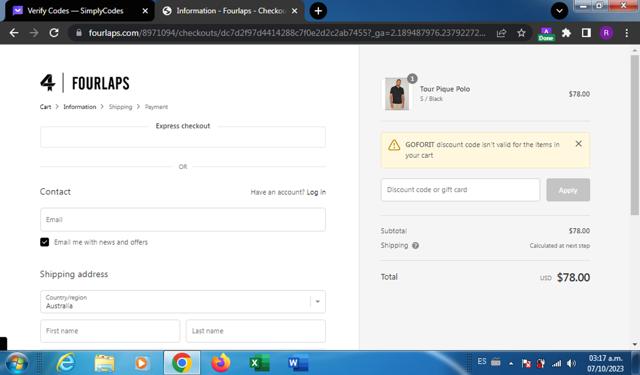Click the address bar URL

[x=287, y=33]
